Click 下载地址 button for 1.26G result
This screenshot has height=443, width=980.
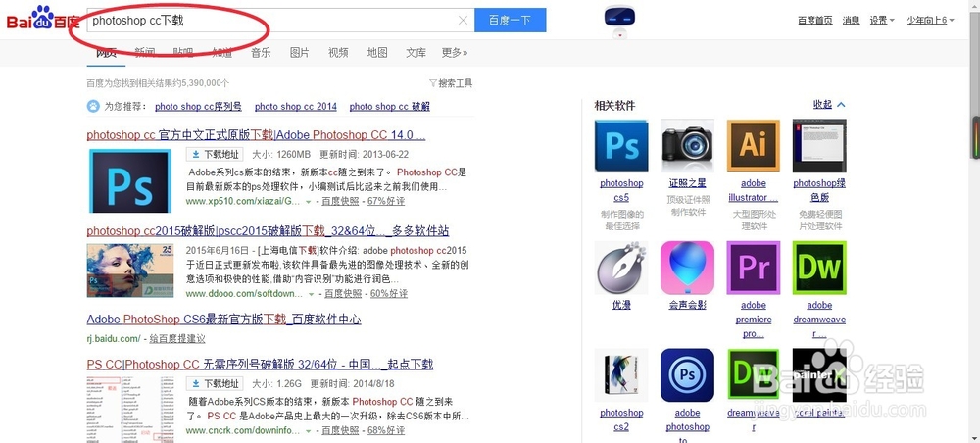(x=215, y=383)
